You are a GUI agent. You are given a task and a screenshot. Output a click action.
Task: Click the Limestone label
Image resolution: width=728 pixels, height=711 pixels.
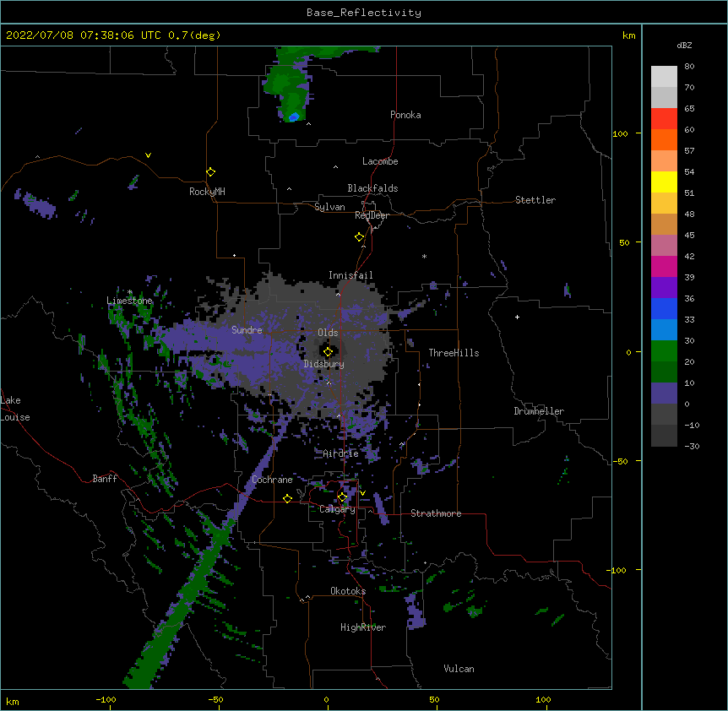pos(129,301)
